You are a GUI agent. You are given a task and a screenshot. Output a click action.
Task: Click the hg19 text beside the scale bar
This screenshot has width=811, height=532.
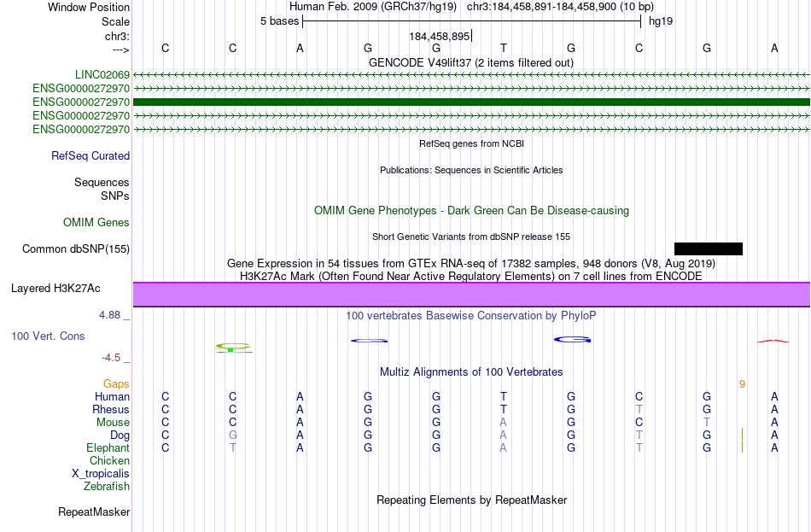661,21
